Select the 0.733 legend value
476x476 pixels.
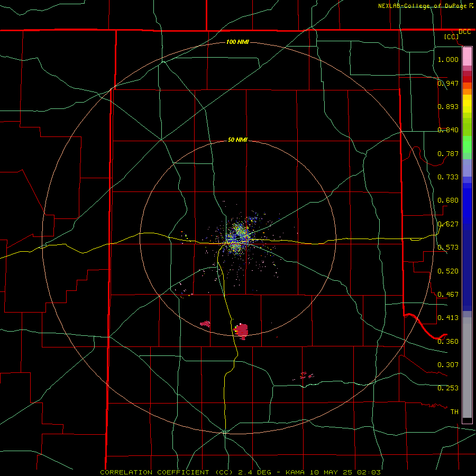pyautogui.click(x=448, y=177)
